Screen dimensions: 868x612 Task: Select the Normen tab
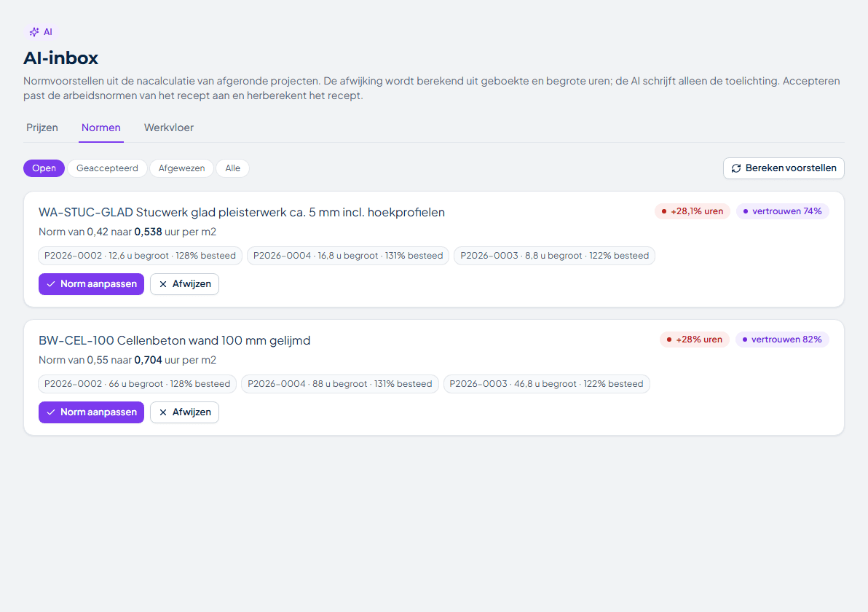tap(100, 128)
